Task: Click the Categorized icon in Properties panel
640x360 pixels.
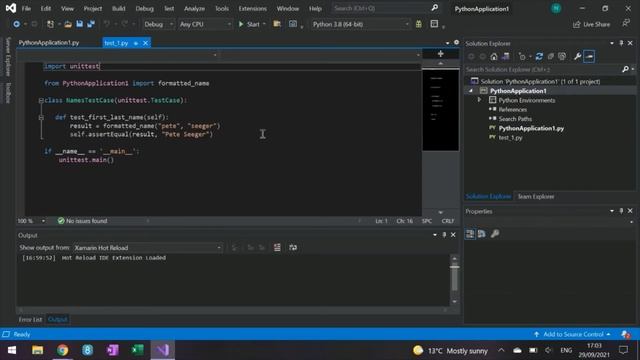Action: [470, 234]
